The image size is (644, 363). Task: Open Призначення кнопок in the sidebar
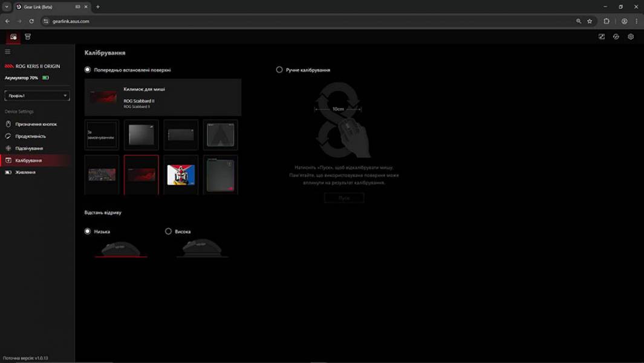tap(36, 124)
